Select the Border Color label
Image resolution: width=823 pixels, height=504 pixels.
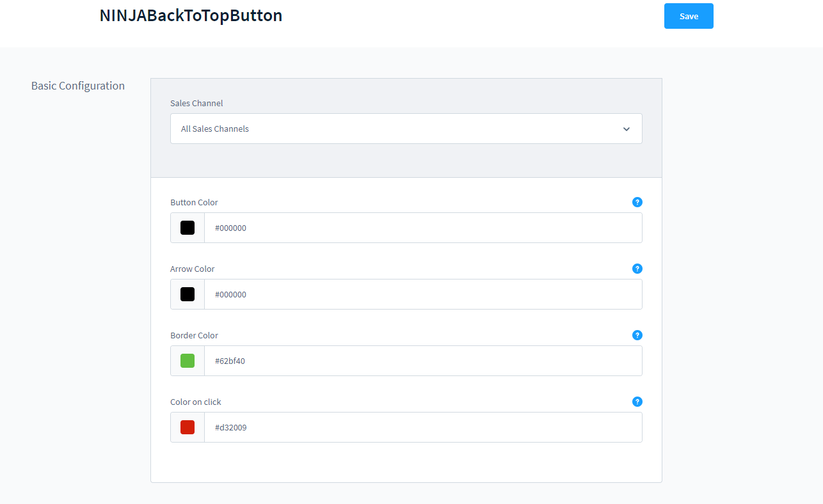click(x=194, y=335)
